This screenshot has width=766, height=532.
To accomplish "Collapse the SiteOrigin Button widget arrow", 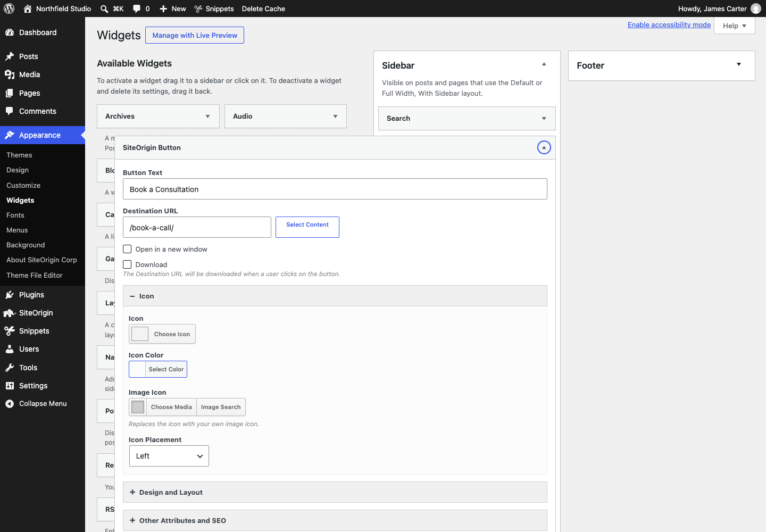I will [544, 147].
